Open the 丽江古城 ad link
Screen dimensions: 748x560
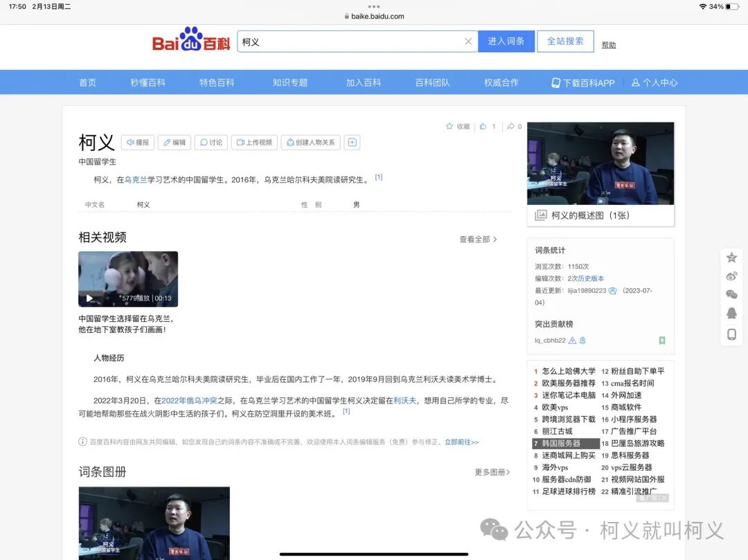tap(557, 431)
